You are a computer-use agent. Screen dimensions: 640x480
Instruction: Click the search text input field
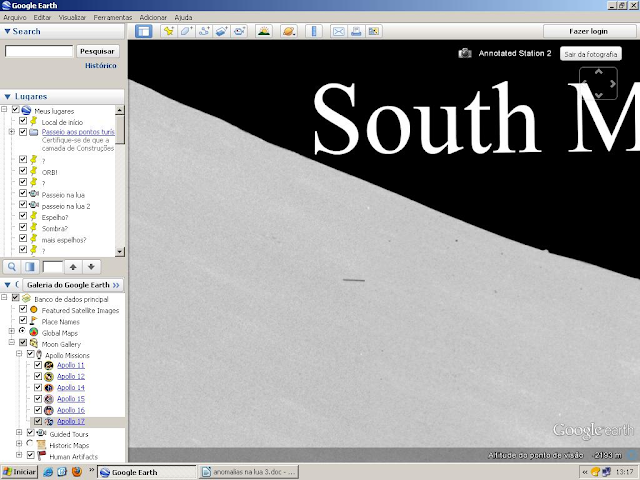(39, 51)
